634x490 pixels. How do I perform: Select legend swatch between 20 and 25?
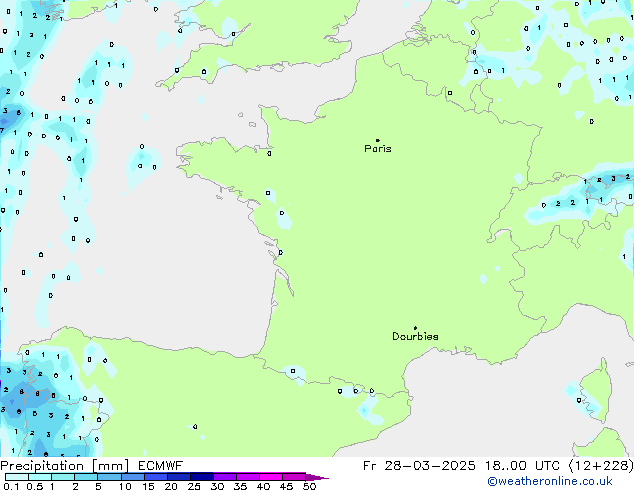tap(179, 477)
